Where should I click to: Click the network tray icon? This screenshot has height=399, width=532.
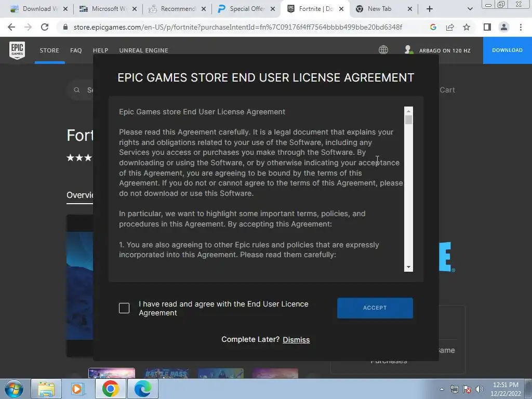pos(454,389)
